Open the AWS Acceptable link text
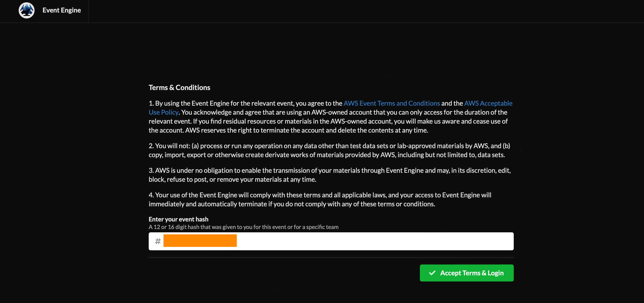 [488, 103]
